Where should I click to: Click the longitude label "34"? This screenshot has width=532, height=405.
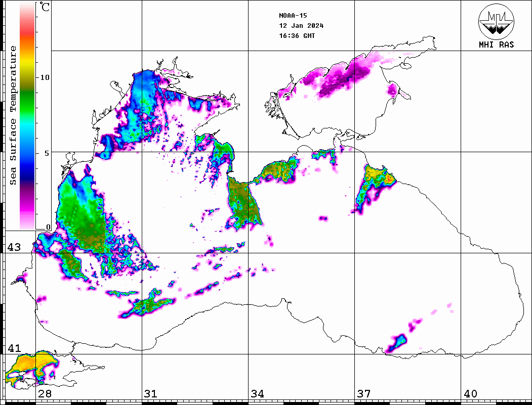coord(257,394)
